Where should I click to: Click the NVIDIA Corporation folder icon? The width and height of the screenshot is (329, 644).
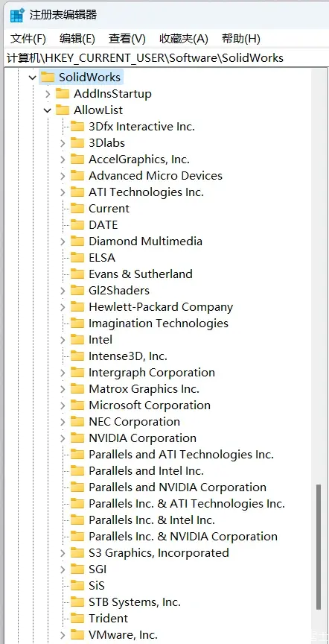(77, 438)
